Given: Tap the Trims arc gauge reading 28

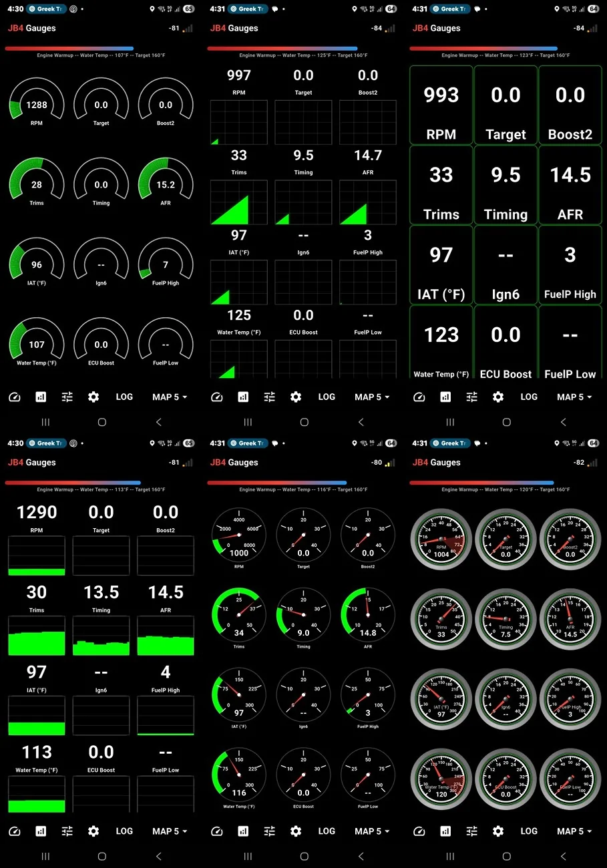Looking at the screenshot, I should tap(37, 182).
